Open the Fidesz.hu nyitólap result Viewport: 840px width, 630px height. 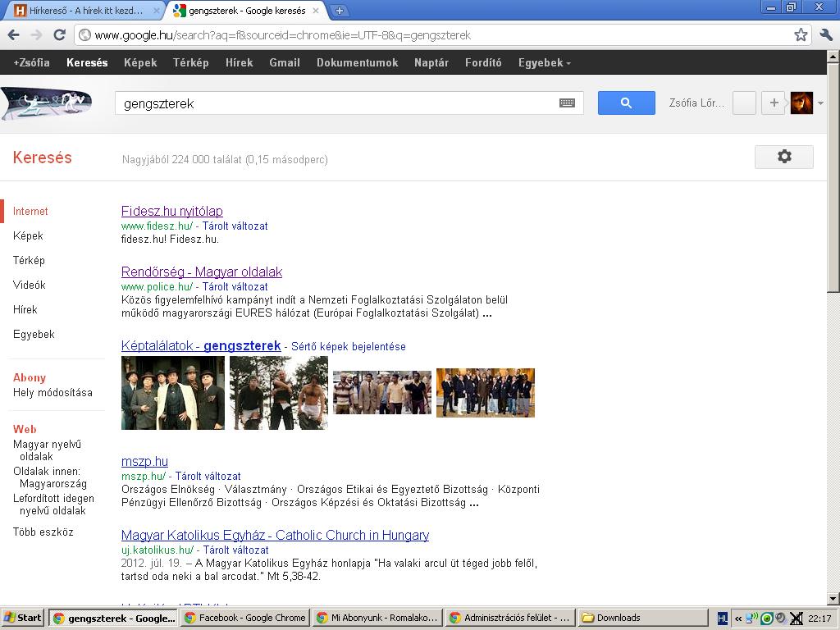click(x=172, y=211)
